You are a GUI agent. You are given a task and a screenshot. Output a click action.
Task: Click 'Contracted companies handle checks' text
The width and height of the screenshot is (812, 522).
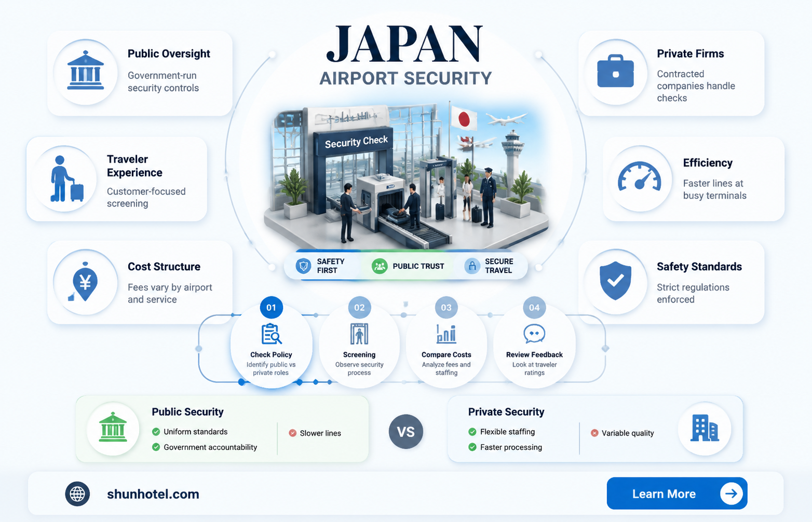coord(696,86)
